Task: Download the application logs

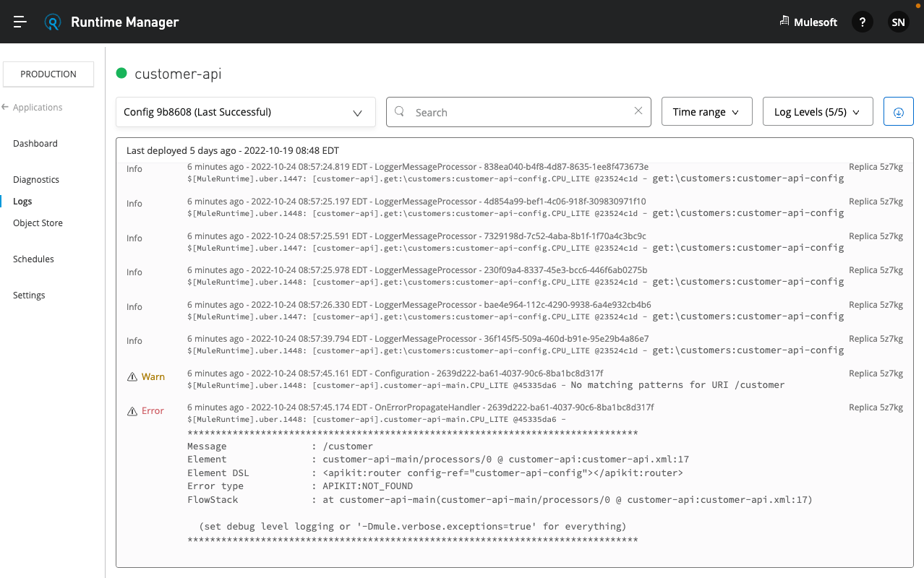Action: pyautogui.click(x=898, y=111)
